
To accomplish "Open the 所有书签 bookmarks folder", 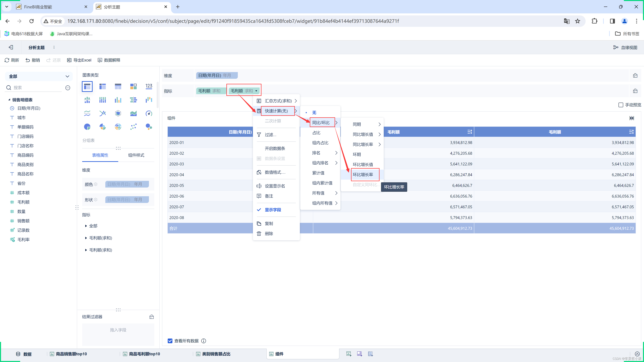I will point(627,34).
